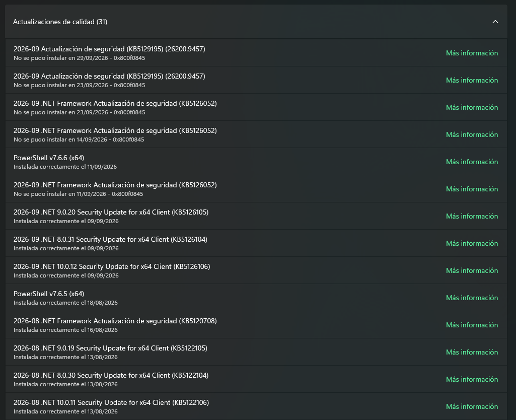Open Más información for KB5120708 update
516x420 pixels.
[x=472, y=325]
